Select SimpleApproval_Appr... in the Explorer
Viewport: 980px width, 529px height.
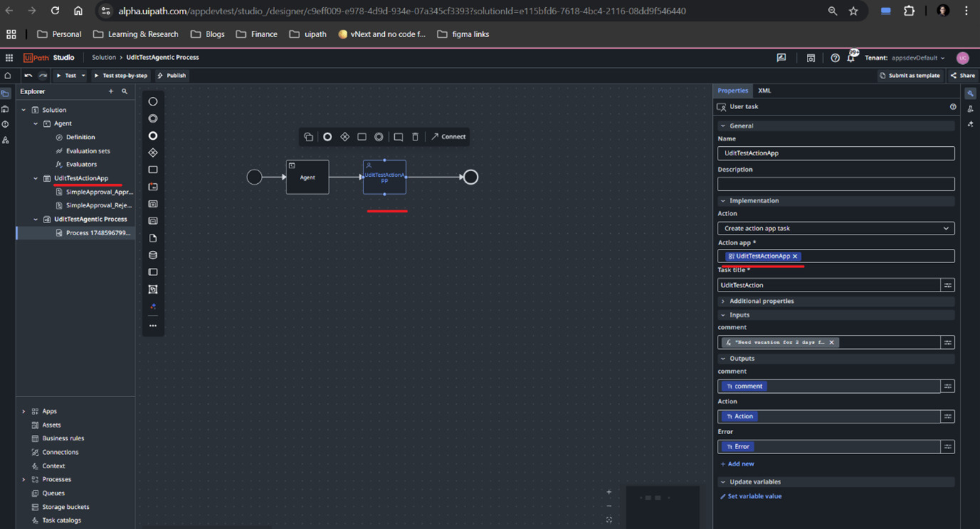coord(94,192)
